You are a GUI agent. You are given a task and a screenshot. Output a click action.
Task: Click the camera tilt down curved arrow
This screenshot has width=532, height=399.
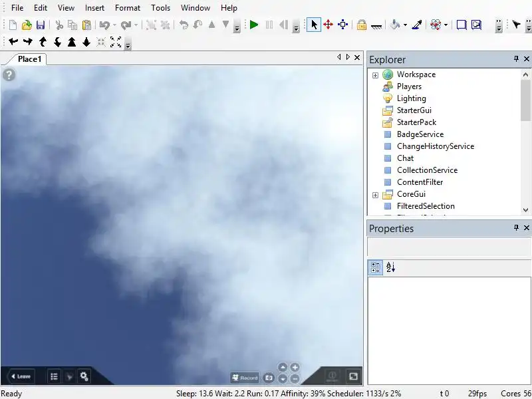tap(57, 42)
